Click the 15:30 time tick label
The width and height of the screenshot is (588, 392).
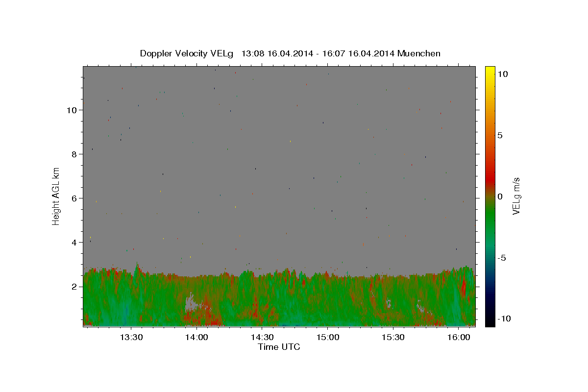(x=393, y=337)
